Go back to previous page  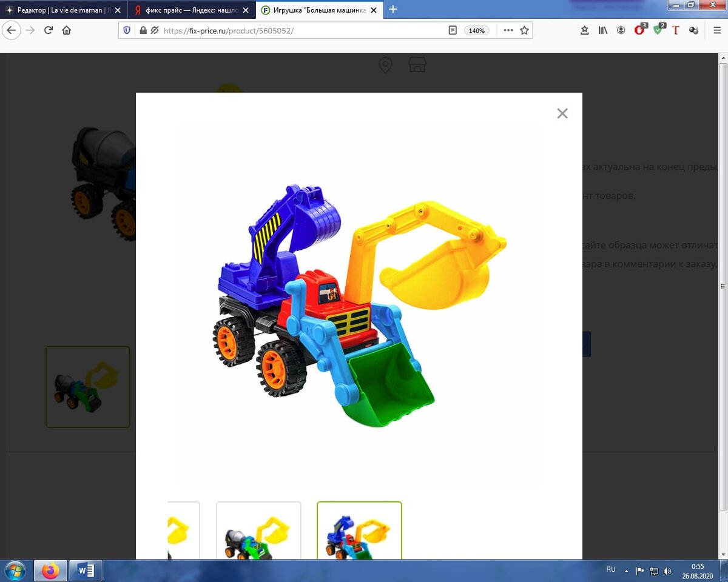point(12,30)
